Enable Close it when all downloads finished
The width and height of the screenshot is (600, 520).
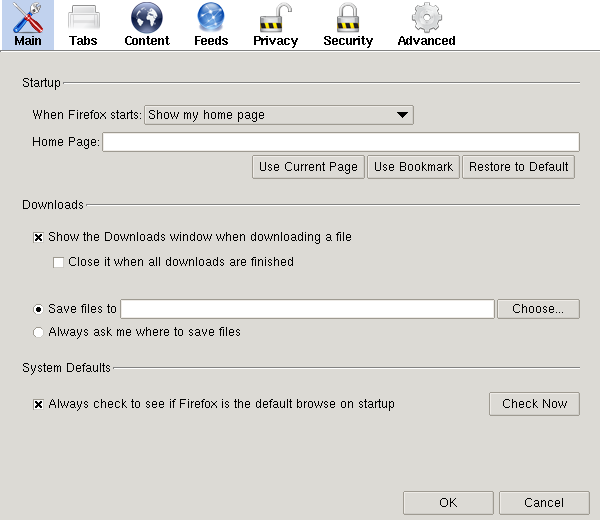[58, 262]
